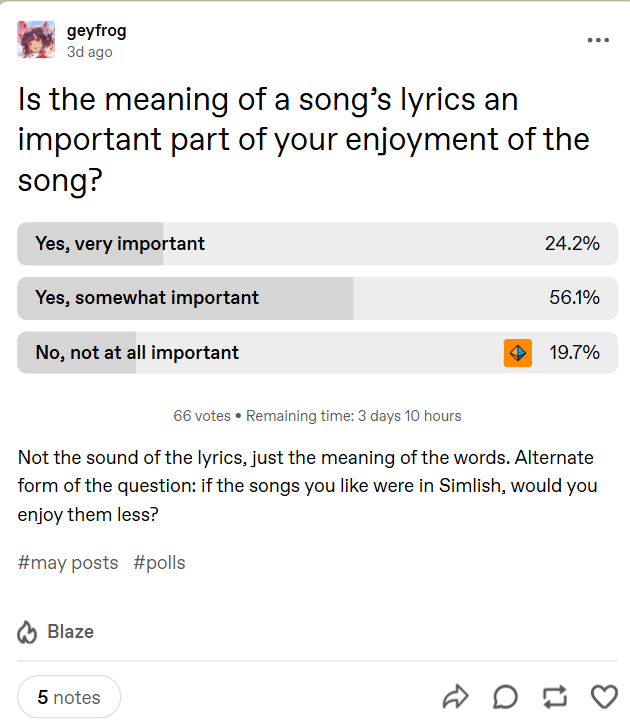Screen dimensions: 630x722
Task: Click the "66 votes" count text
Action: pos(201,415)
